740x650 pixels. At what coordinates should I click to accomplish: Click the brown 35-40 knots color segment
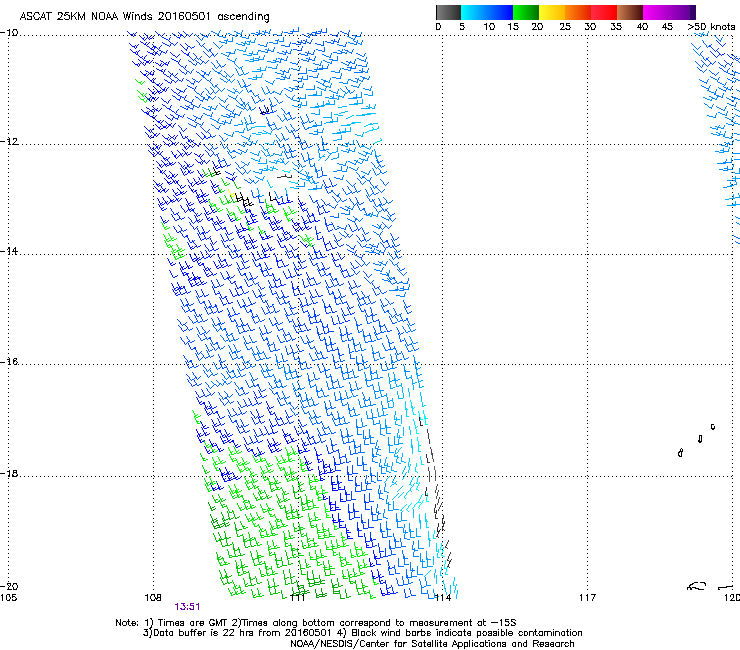630,12
